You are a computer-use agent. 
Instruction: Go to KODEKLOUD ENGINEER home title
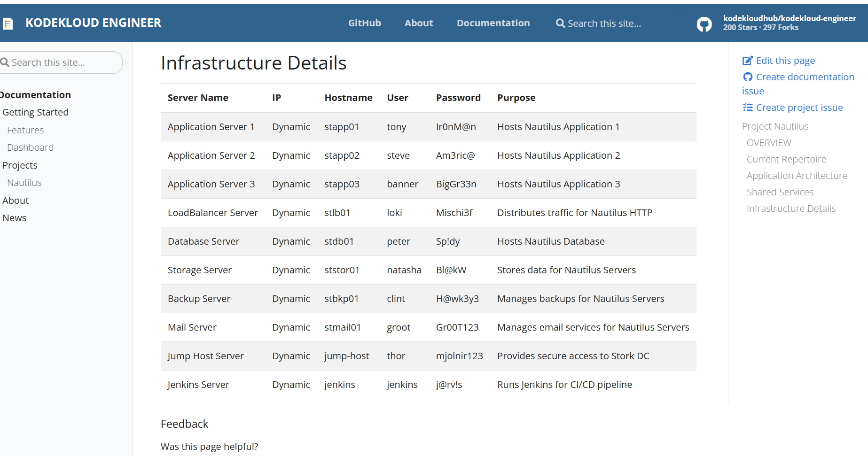[93, 23]
